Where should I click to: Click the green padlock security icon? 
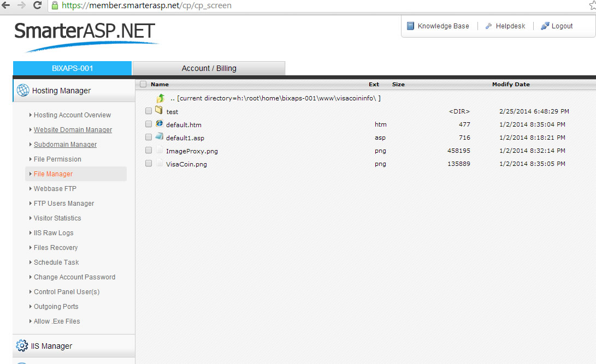tap(55, 5)
